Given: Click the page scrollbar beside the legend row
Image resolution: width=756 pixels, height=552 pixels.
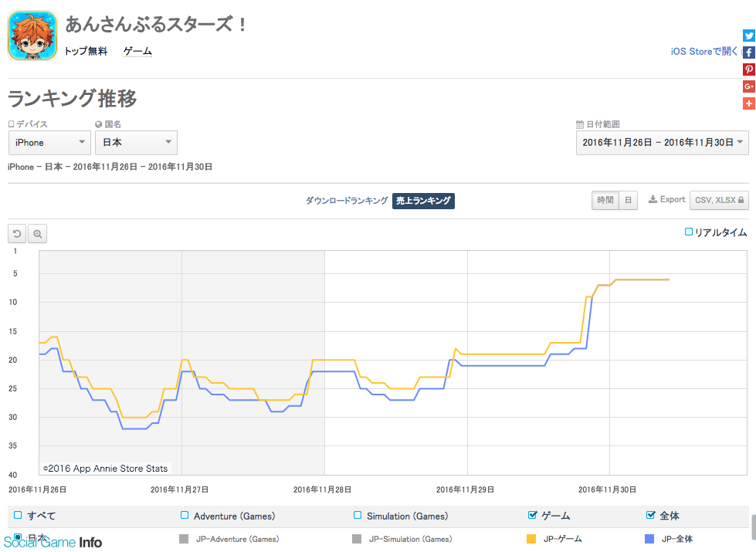Looking at the screenshot, I should 753,527.
